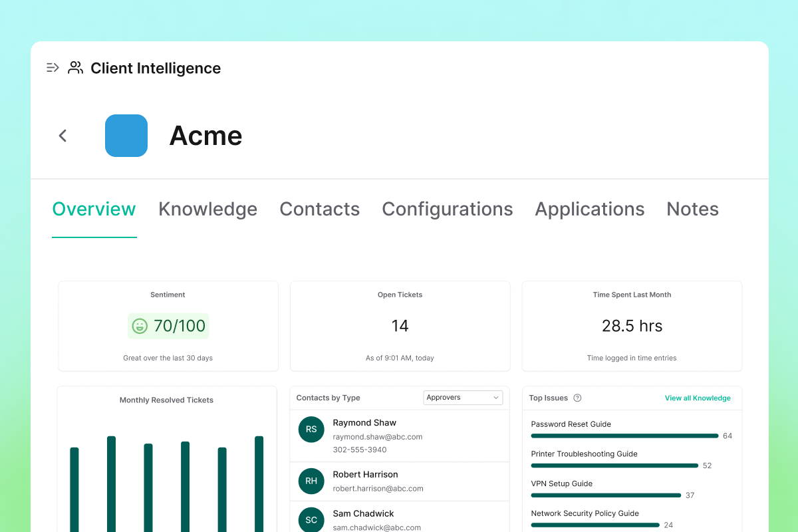Click the blue Acme company logo
This screenshot has width=798, height=532.
pos(126,136)
